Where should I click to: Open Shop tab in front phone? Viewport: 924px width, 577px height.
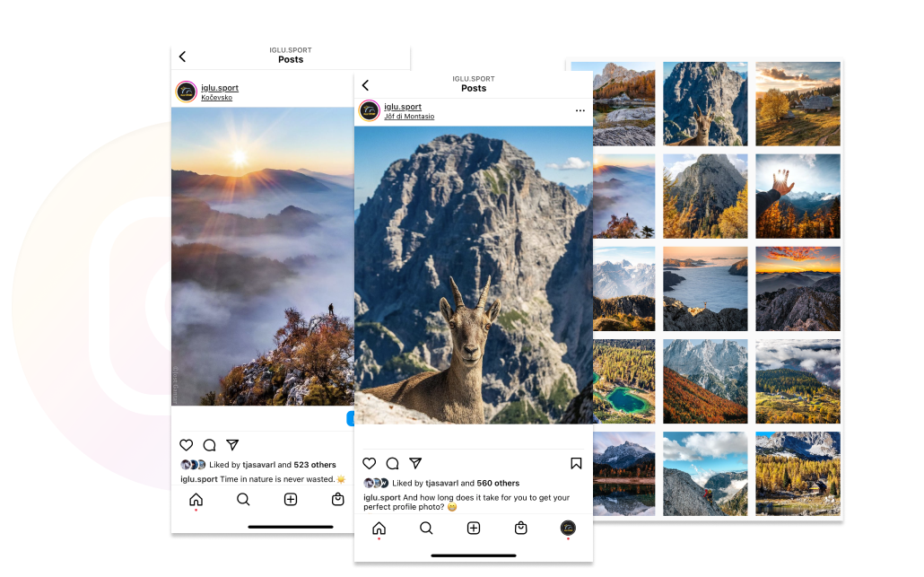click(521, 529)
